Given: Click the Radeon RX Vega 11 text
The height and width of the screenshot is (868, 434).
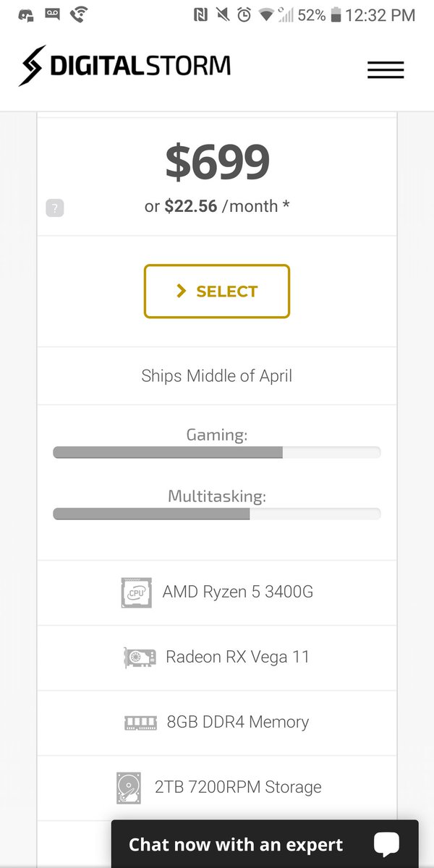Looking at the screenshot, I should coord(237,657).
